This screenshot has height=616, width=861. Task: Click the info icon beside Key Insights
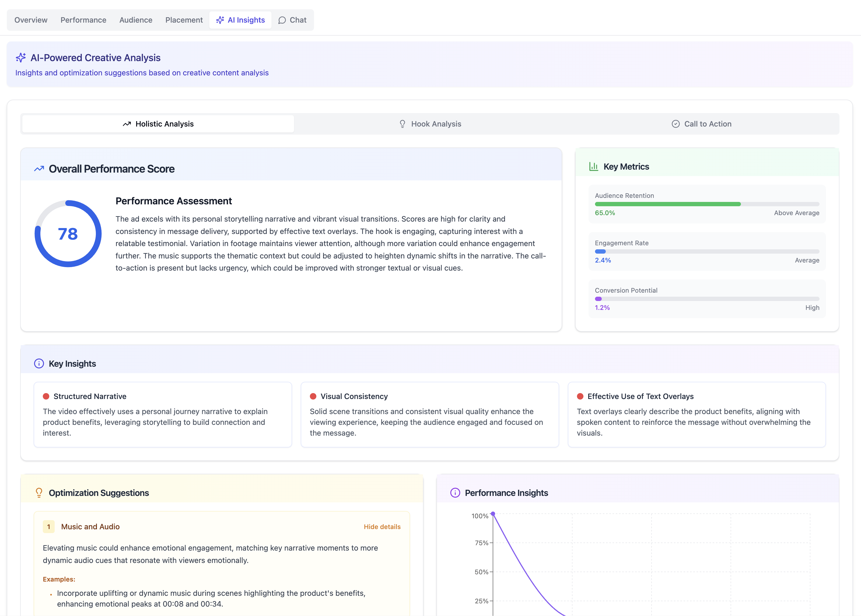point(39,363)
